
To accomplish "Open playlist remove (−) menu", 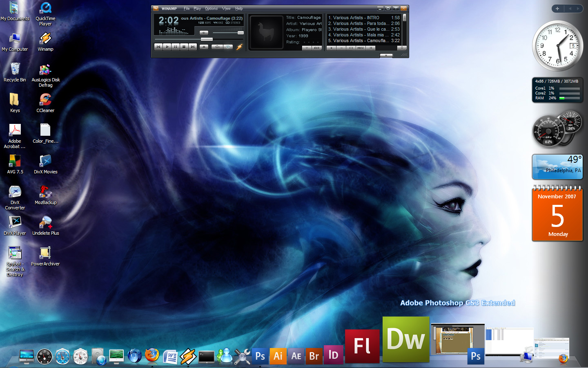I will pyautogui.click(x=341, y=48).
